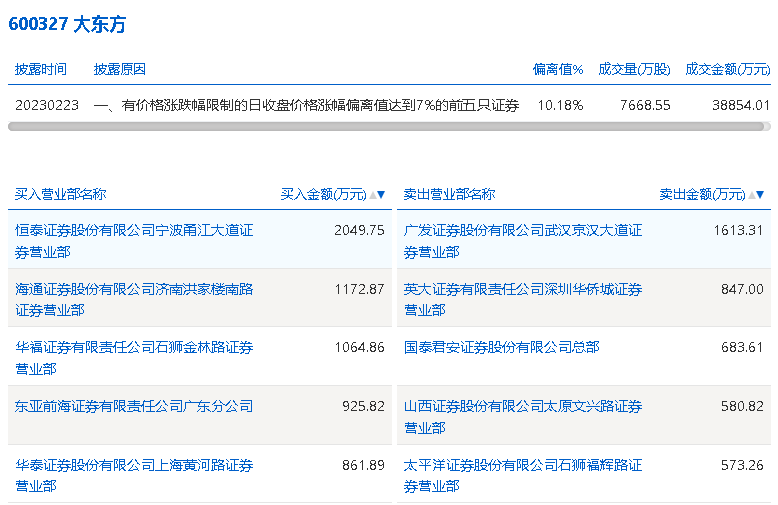Click the 卖出金额(万元) header

coord(703,194)
